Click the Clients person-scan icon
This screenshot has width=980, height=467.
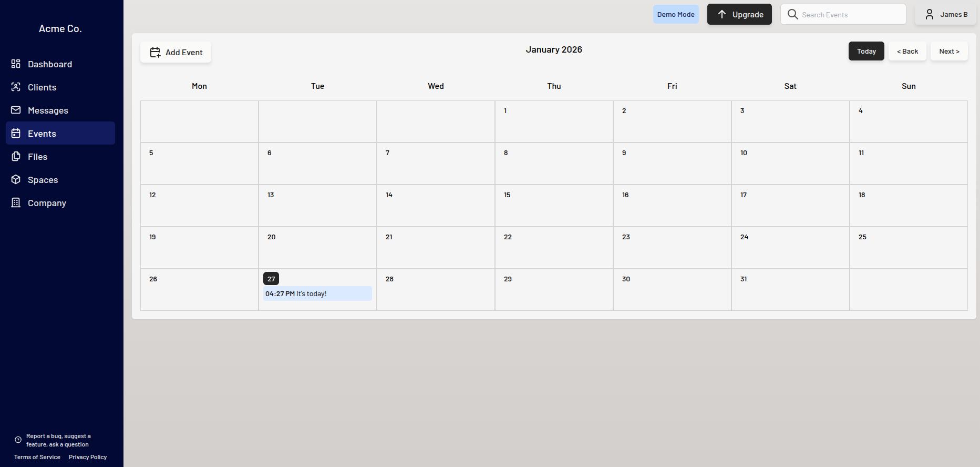(16, 87)
